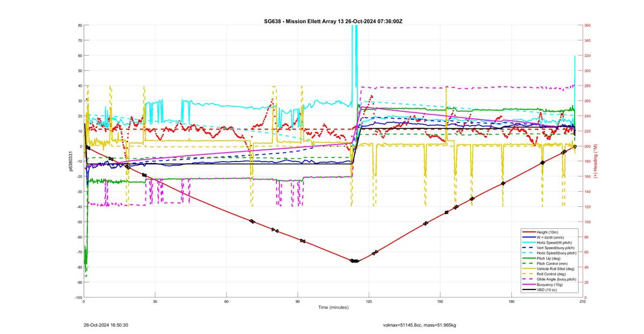Image resolution: width=644 pixels, height=334 pixels.
Task: Click tick 100 on the Heading axis
Action: tap(587, 222)
